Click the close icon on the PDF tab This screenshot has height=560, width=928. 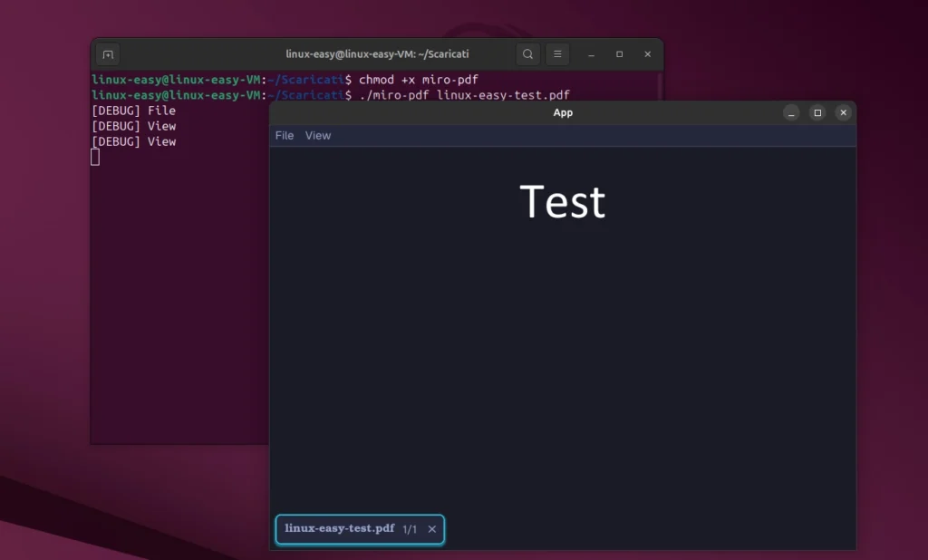pyautogui.click(x=431, y=528)
